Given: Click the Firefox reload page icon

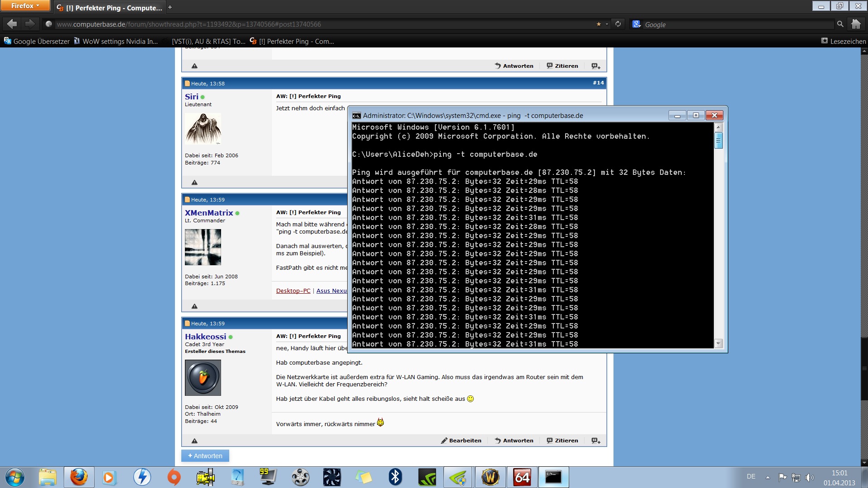Looking at the screenshot, I should (x=618, y=24).
